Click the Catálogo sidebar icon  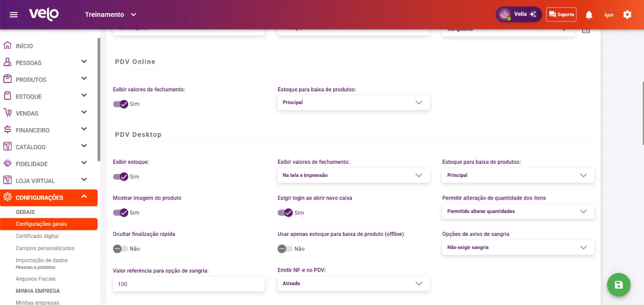[x=7, y=147]
